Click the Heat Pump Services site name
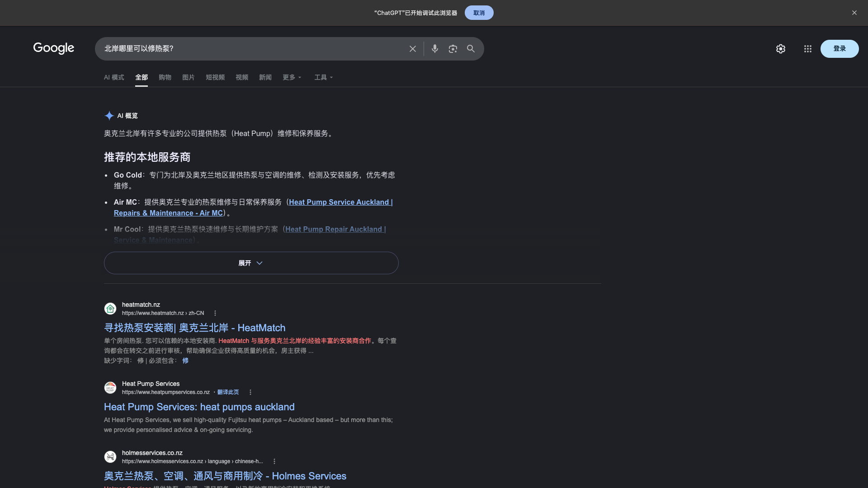The height and width of the screenshot is (488, 868). [x=151, y=384]
